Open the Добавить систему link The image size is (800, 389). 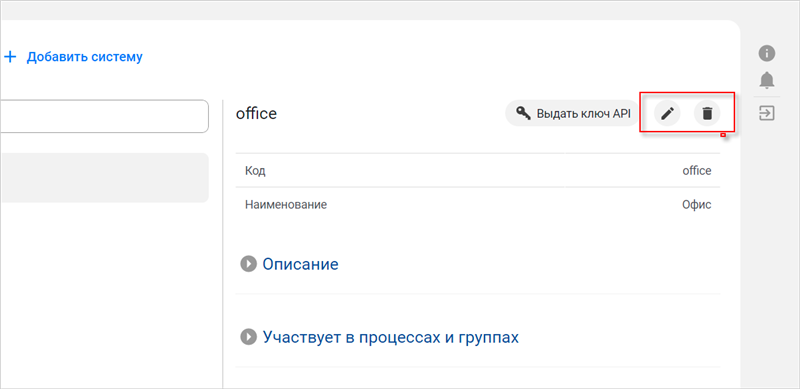85,57
